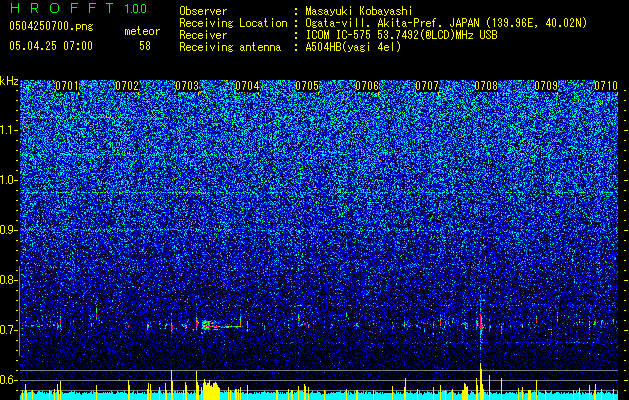The image size is (629, 400).
Task: Click the 0.9 kHz axis label
Action: (8, 230)
